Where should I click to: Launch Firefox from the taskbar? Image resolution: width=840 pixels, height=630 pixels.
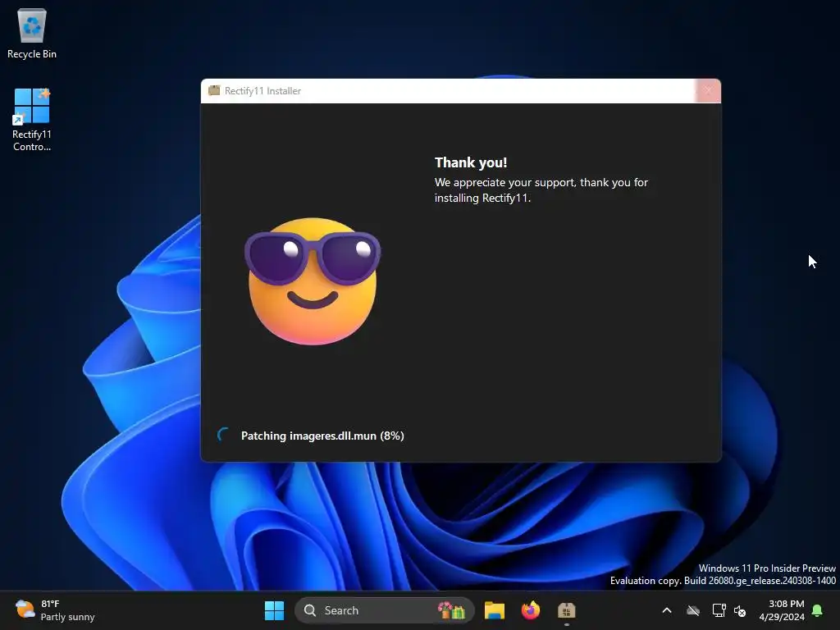[531, 610]
